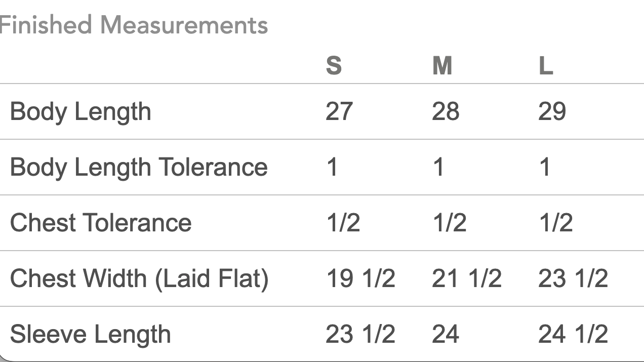Click Body Length value 28 for M

coord(446,111)
